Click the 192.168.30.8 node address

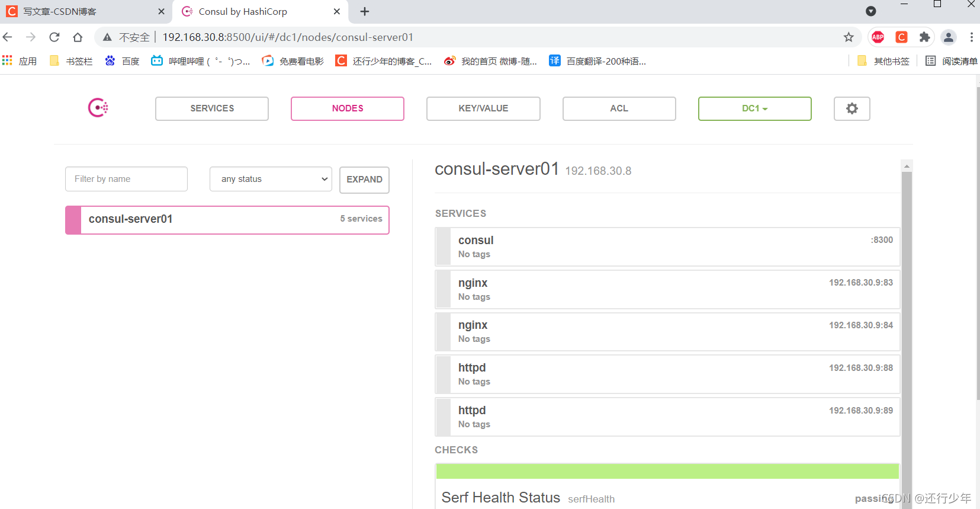(x=598, y=171)
